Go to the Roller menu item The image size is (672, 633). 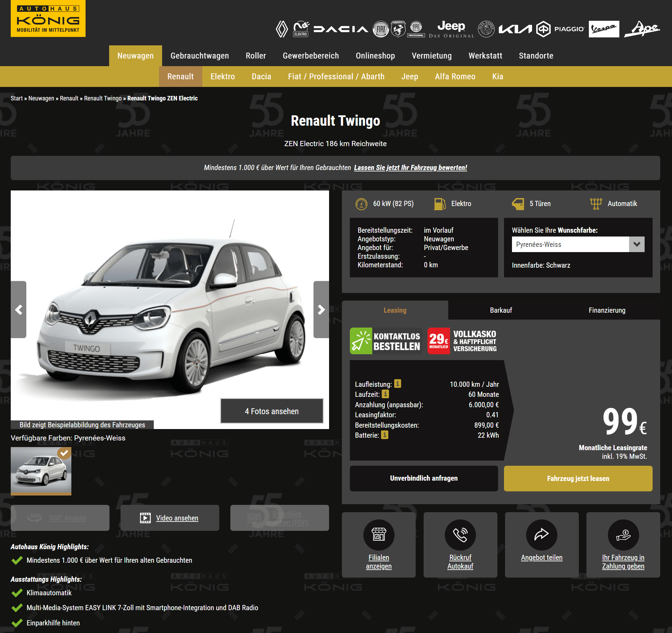(x=256, y=56)
